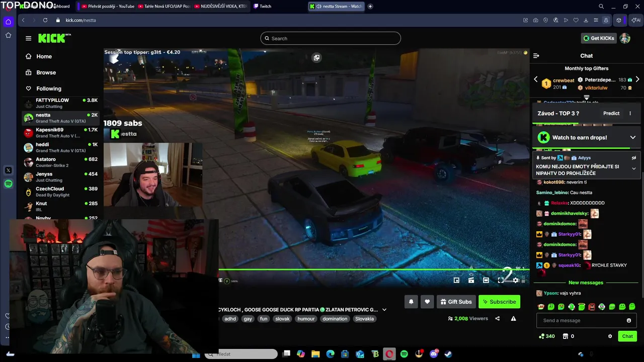
Task: Show next Monthly top Gifters
Action: (637, 79)
